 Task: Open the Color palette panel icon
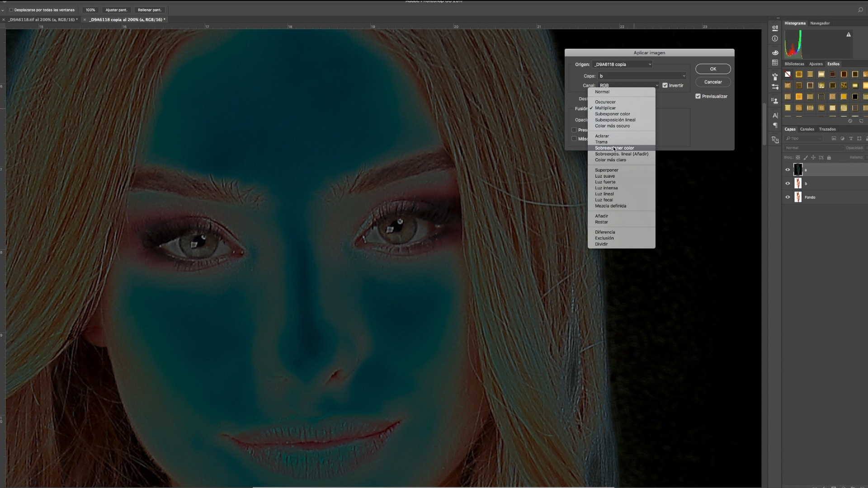[775, 52]
